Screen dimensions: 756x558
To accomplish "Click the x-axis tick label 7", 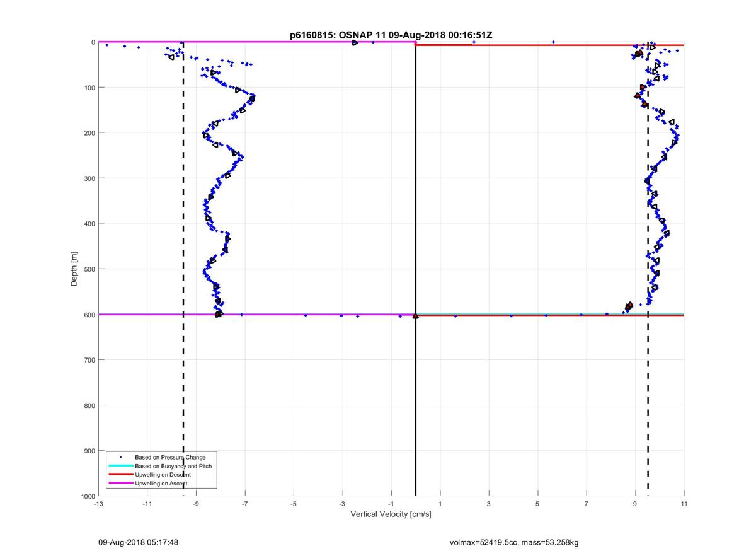I will tap(587, 503).
